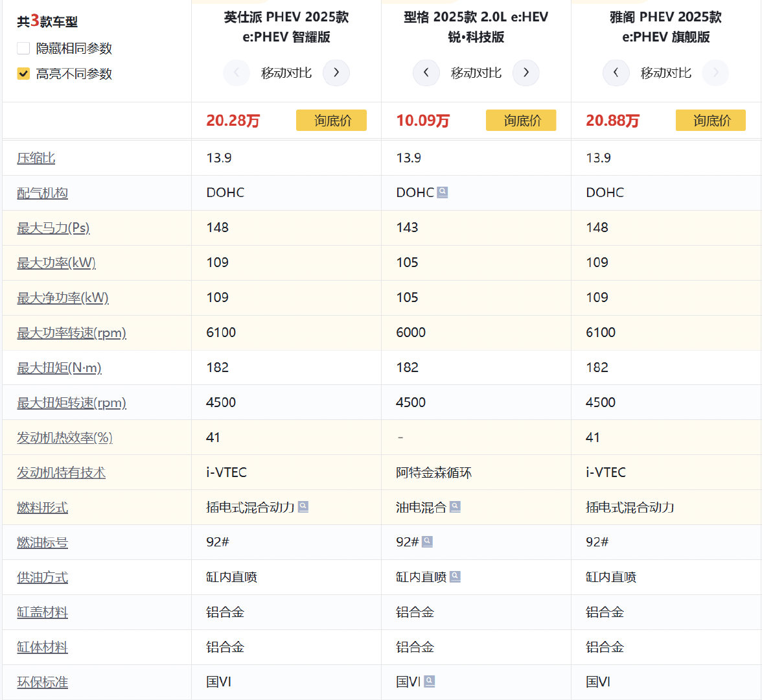Viewport: 762px width, 700px height.
Task: Open info icon next to 型格 DOHC
Action: 442,192
